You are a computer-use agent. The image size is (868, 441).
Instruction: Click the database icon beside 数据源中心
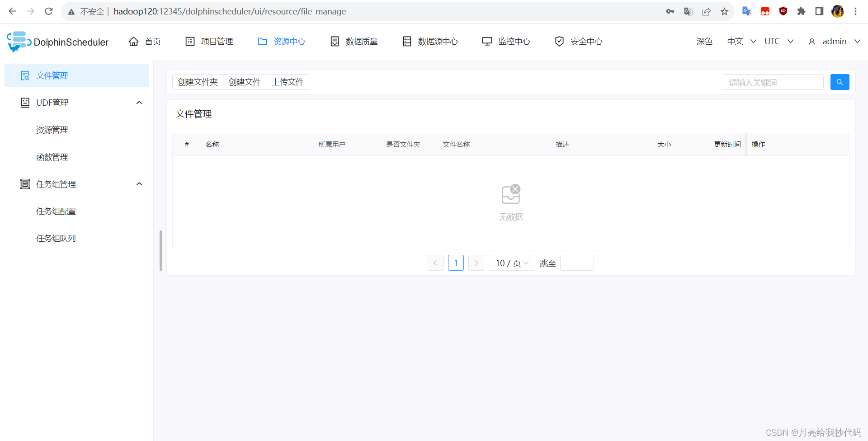point(407,42)
